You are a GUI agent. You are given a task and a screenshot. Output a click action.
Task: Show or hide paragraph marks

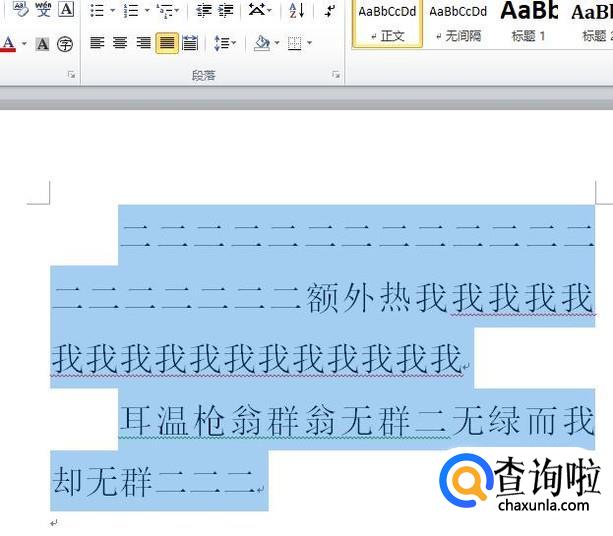(330, 10)
